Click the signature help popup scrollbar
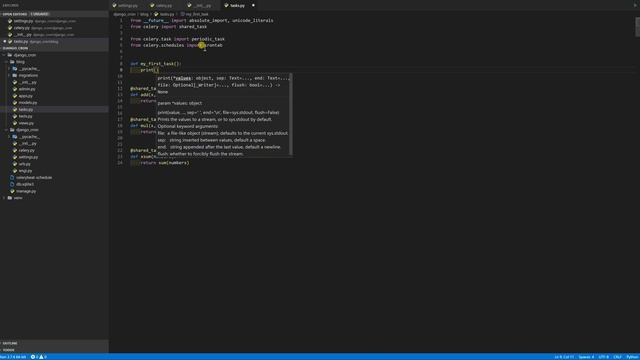 [x=291, y=114]
